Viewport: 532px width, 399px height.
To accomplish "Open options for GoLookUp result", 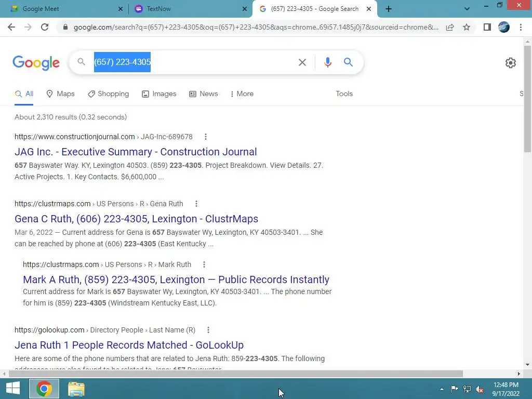I will click(x=208, y=330).
